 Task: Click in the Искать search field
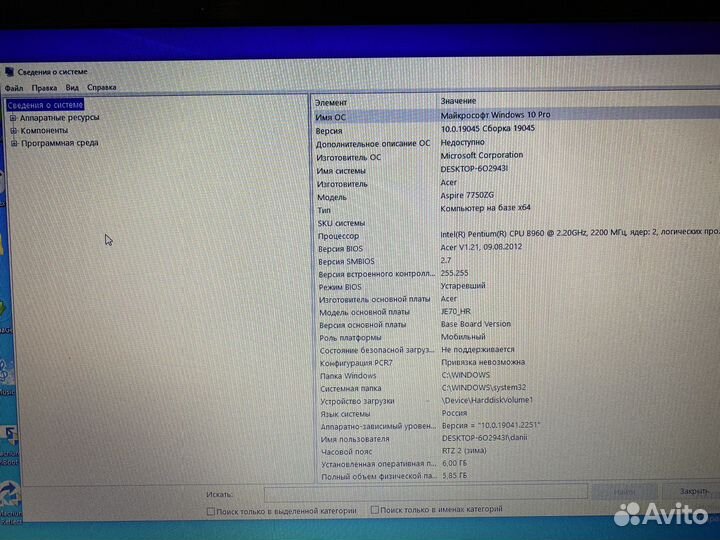tap(426, 493)
